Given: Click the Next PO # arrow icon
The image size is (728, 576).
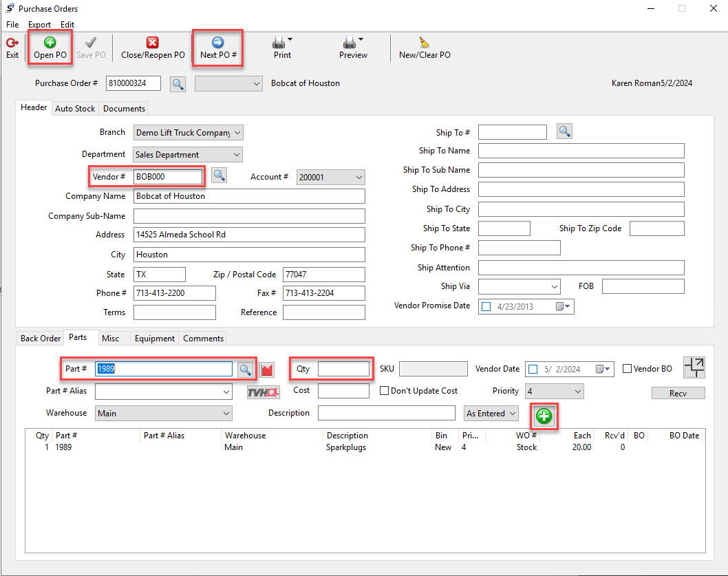Looking at the screenshot, I should [217, 43].
